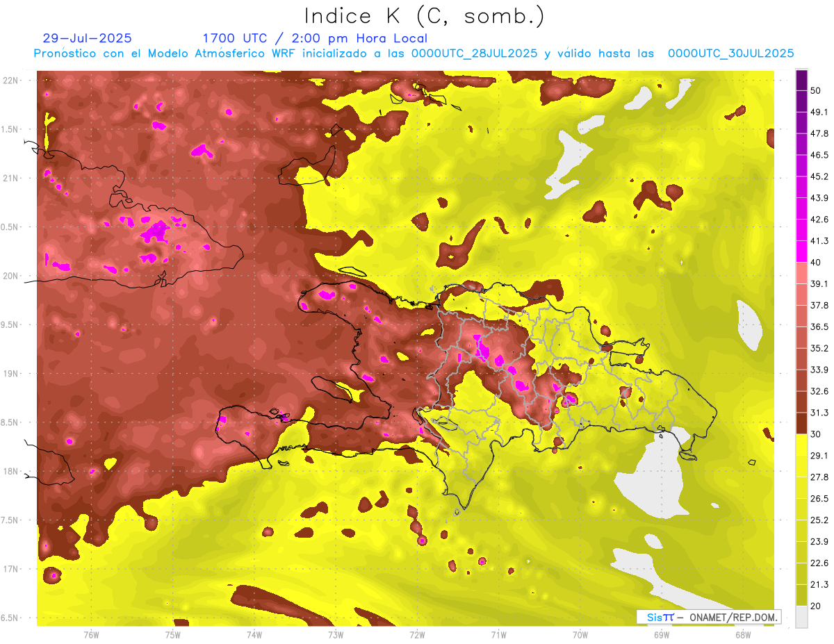The height and width of the screenshot is (644, 834).
Task: Click "1700 UTC / 2:00 pm Hora Local"
Action: (315, 38)
